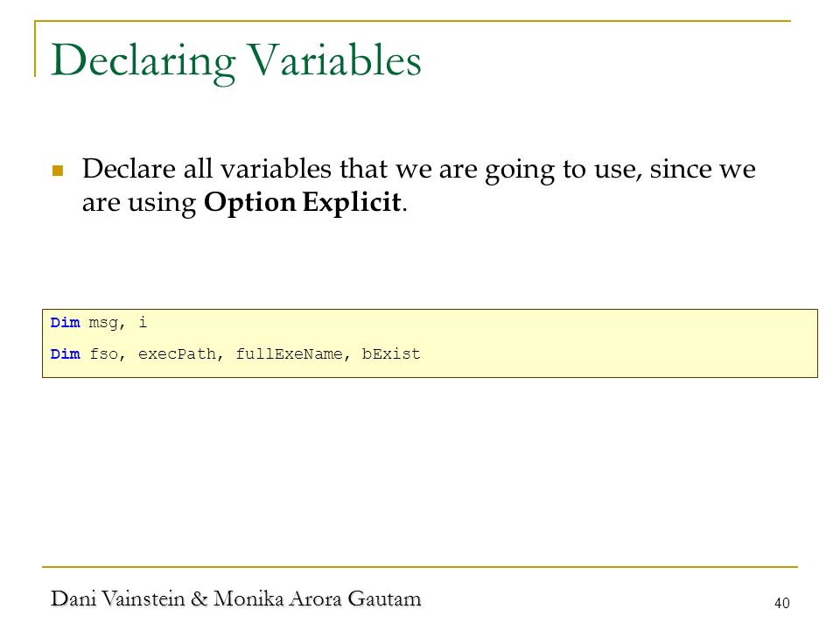Image resolution: width=840 pixels, height=630 pixels.
Task: Click the first blue Dim keyword
Action: tap(65, 323)
